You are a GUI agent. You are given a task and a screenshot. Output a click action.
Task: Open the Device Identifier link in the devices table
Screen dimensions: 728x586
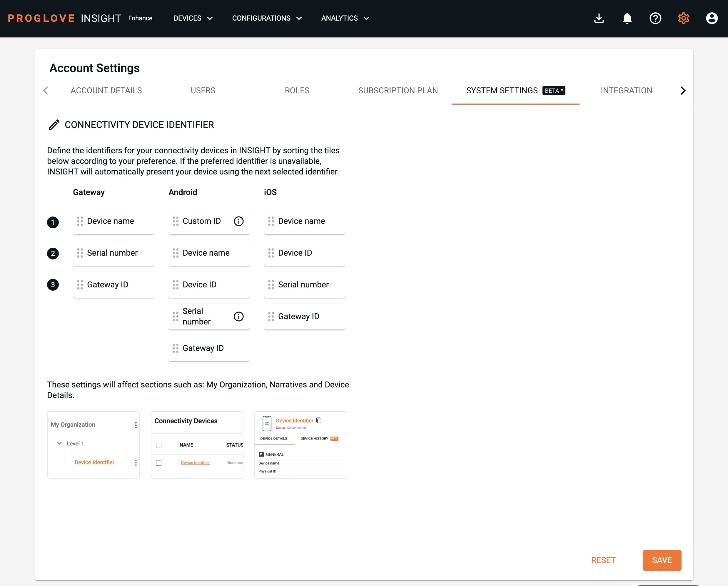(196, 462)
